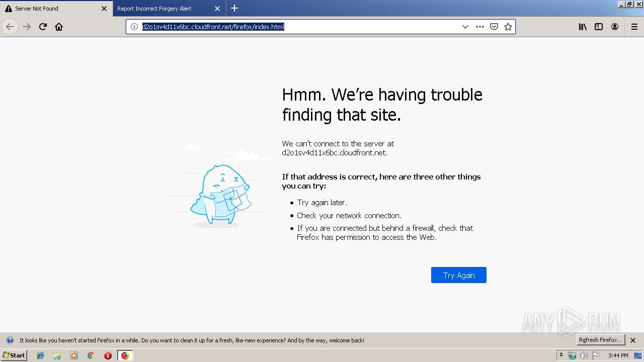Open the Library menu
The width and height of the screenshot is (644, 362).
click(x=583, y=27)
